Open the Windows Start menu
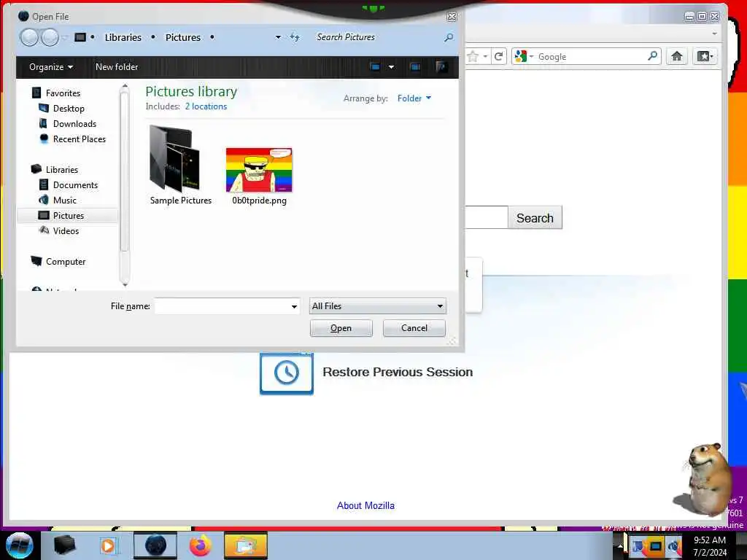Screen dimensions: 747x560 point(20,545)
